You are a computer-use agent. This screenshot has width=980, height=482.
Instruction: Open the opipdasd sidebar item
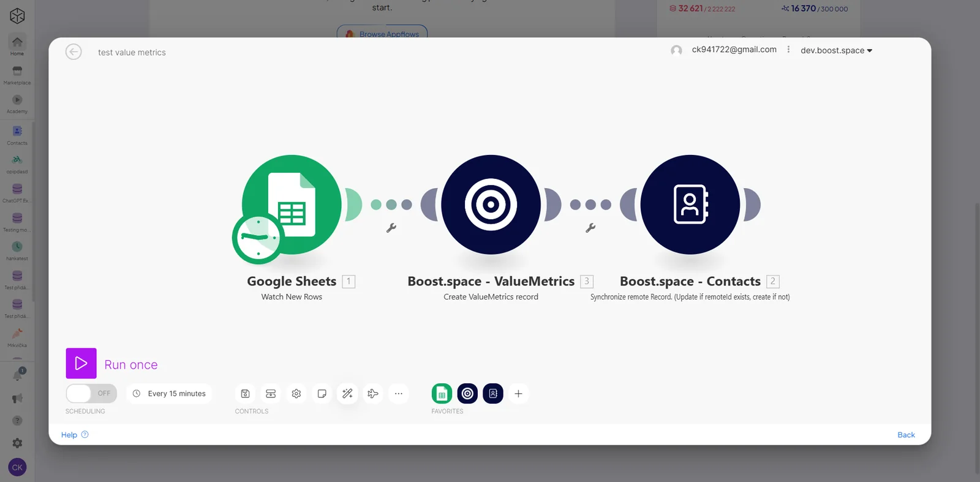coord(17,164)
